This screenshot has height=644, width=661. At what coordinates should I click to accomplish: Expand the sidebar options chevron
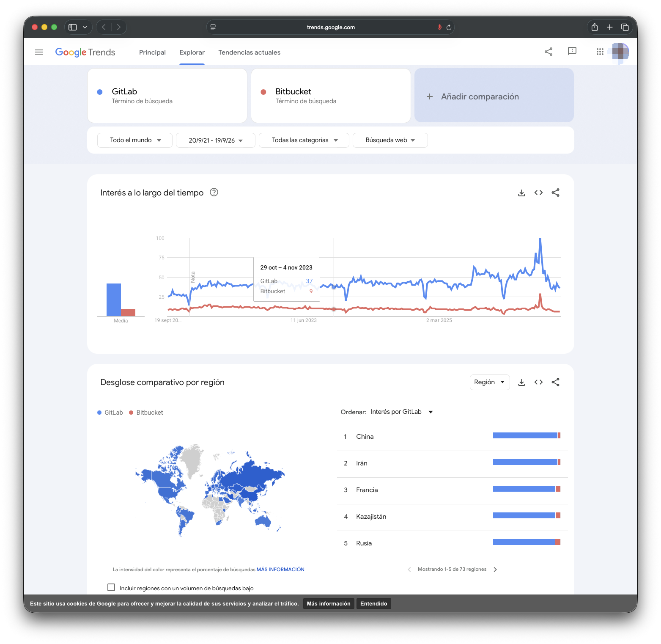tap(85, 27)
